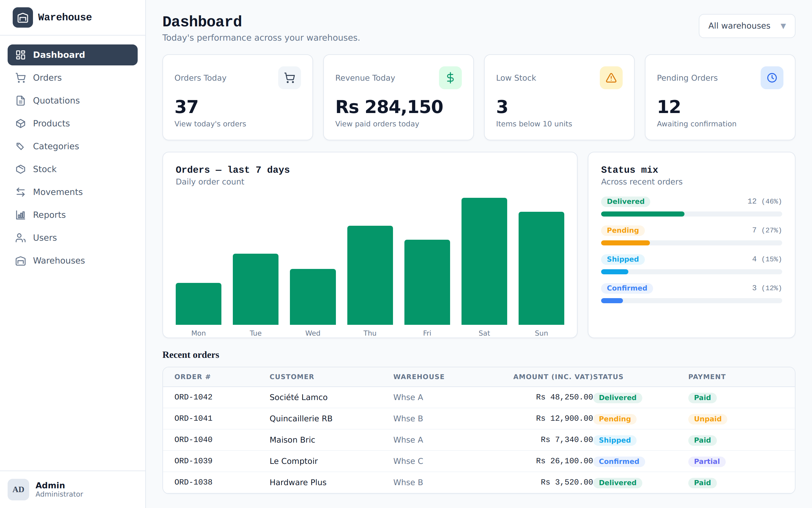Viewport: 812px width, 508px height.
Task: Click customer Hardware Plus
Action: [x=298, y=483]
